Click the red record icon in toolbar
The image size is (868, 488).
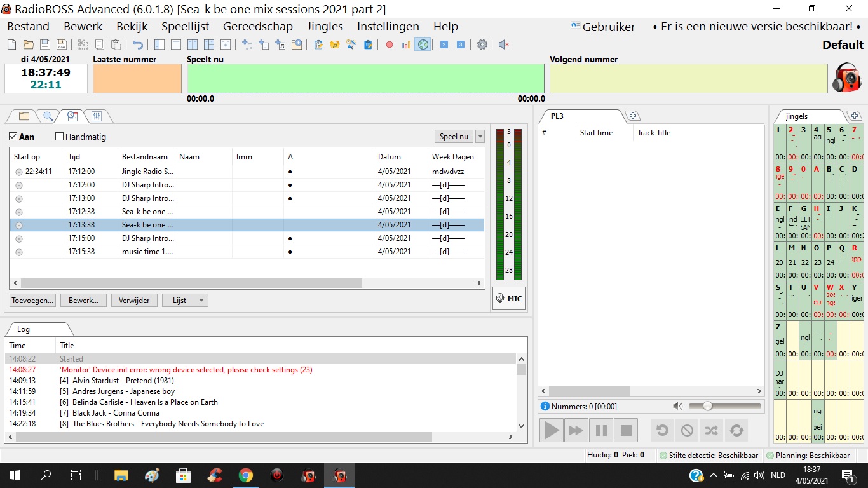click(390, 44)
